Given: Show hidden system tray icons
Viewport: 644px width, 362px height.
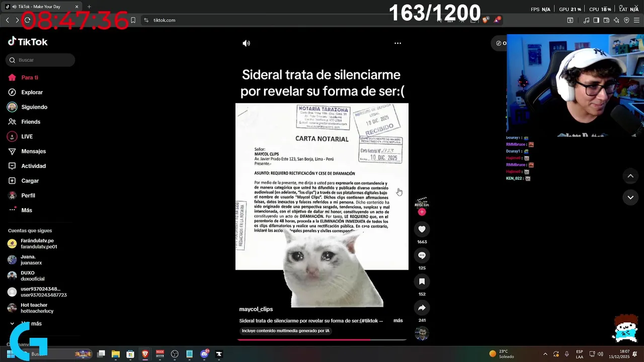Looking at the screenshot, I should [x=545, y=354].
